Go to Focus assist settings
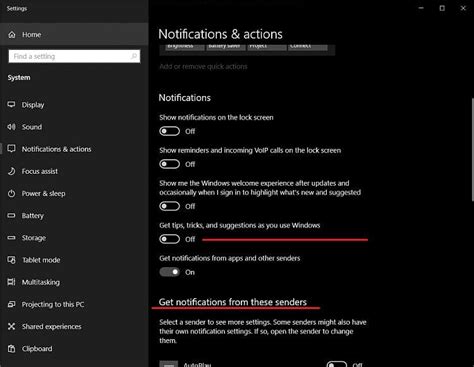Viewport: 474px width, 367px height. 74,171
